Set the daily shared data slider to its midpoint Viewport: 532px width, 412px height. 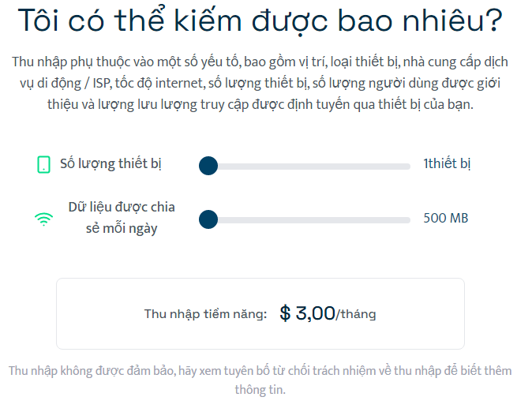(309, 219)
